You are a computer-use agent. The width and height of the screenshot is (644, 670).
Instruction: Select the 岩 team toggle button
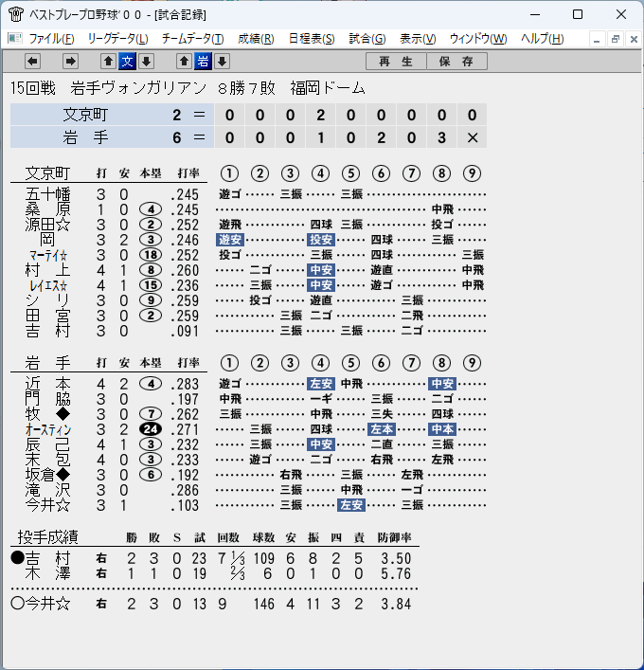[204, 62]
